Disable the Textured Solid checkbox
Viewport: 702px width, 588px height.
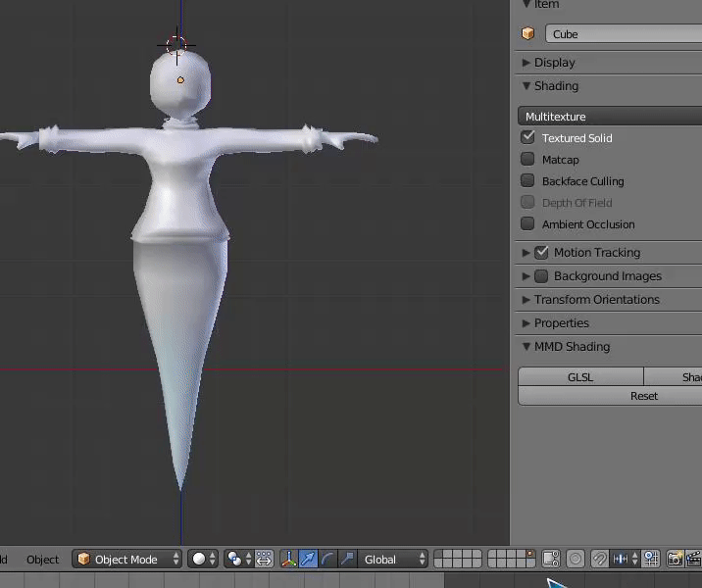528,138
